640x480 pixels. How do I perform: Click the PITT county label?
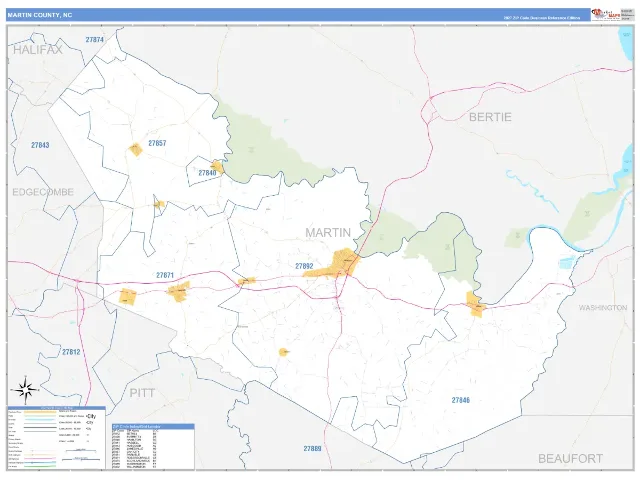(x=142, y=393)
